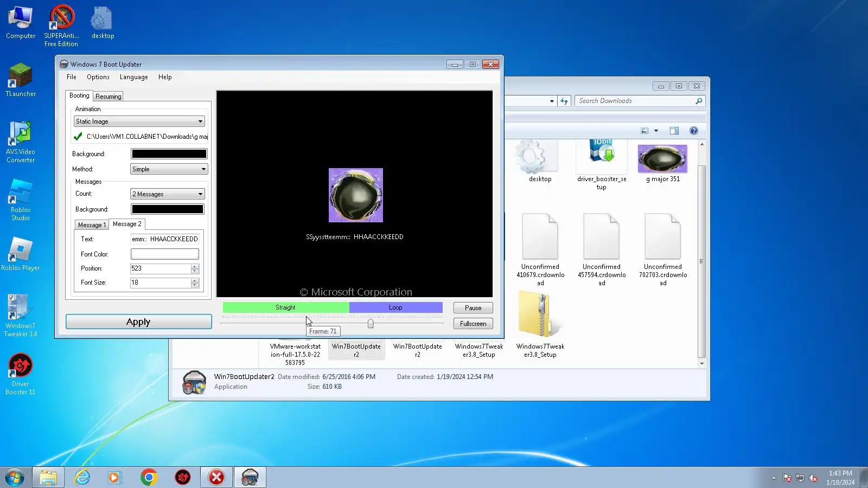
Task: Edit the message Text field
Action: pyautogui.click(x=165, y=239)
